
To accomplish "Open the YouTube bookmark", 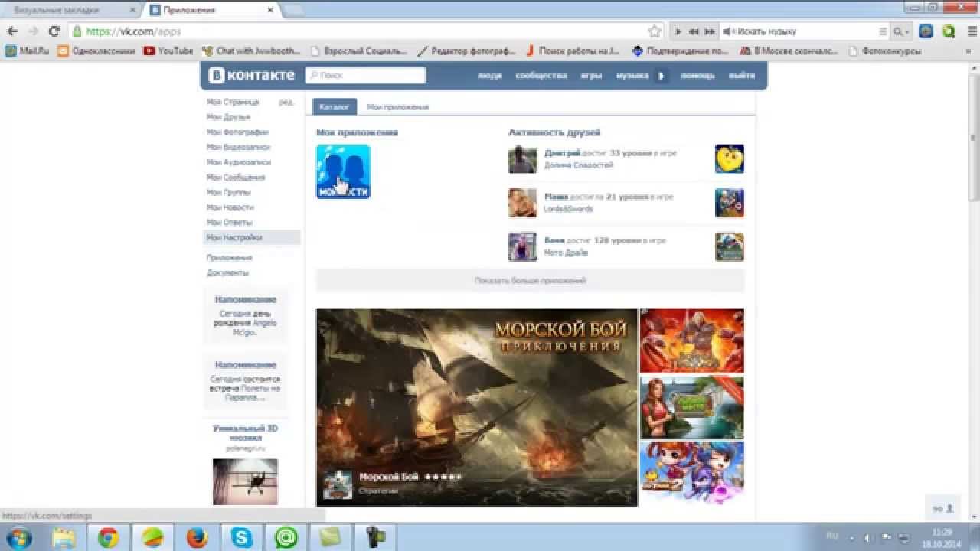I will pyautogui.click(x=168, y=51).
